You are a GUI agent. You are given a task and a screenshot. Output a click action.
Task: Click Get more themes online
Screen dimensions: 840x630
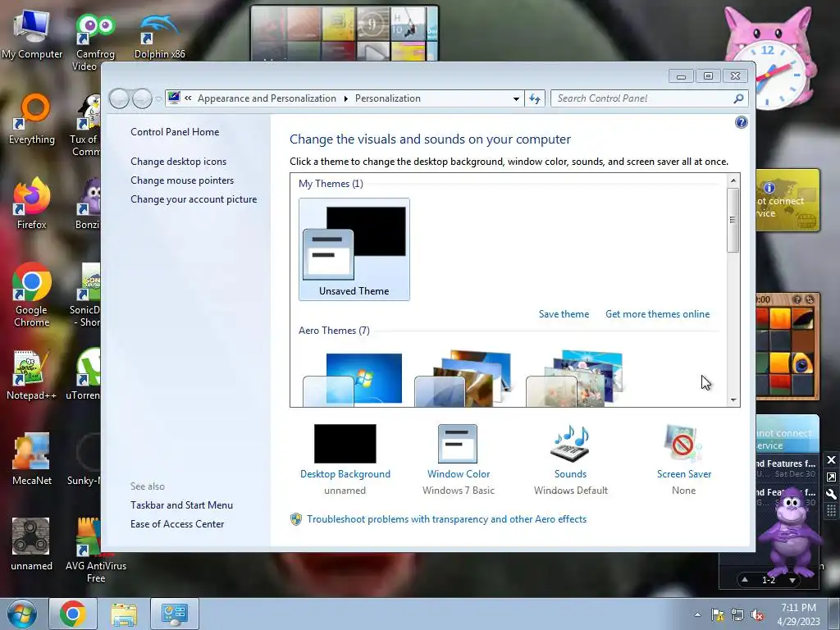[x=657, y=314]
